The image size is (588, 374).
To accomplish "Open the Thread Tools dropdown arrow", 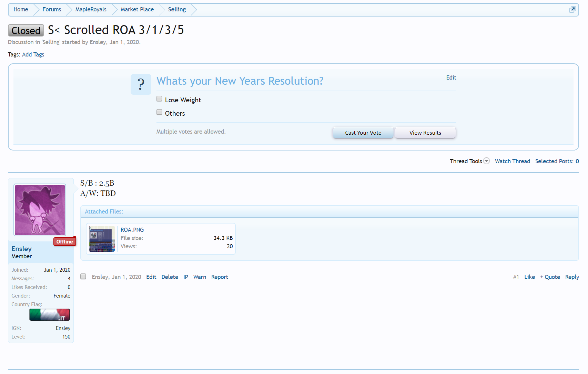I will click(x=487, y=161).
